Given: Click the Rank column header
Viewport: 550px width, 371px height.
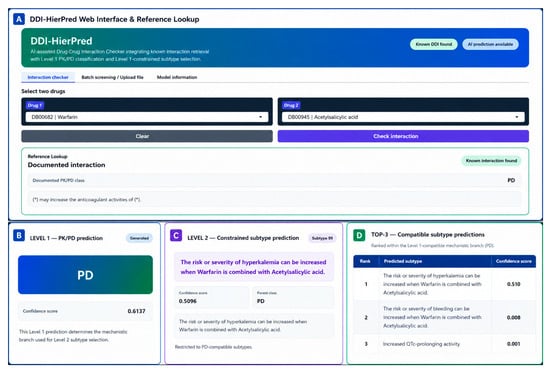Looking at the screenshot, I should (x=365, y=261).
